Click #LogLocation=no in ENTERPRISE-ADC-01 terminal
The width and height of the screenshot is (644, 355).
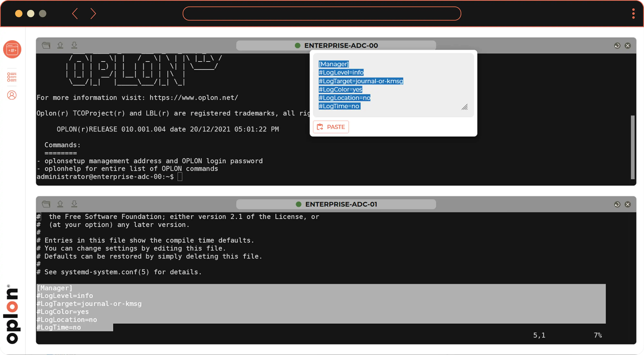coord(67,320)
